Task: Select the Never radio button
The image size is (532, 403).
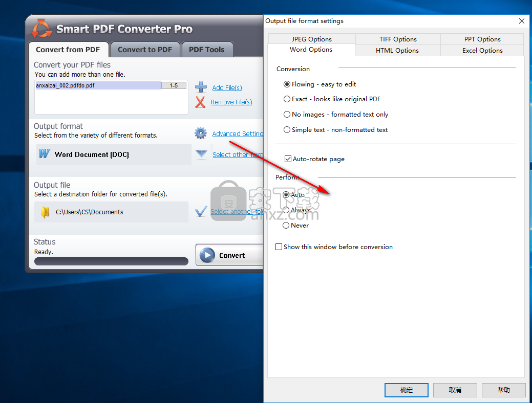Action: [286, 226]
